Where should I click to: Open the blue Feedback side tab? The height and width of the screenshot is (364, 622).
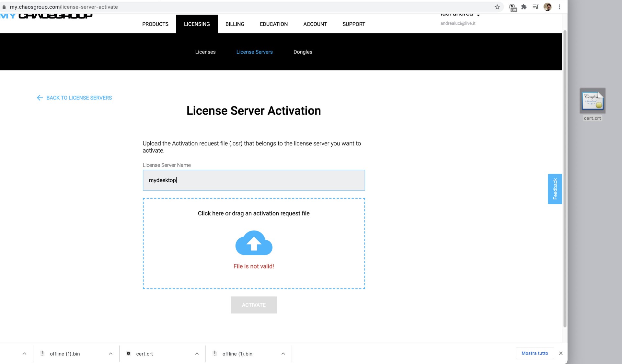pyautogui.click(x=555, y=189)
